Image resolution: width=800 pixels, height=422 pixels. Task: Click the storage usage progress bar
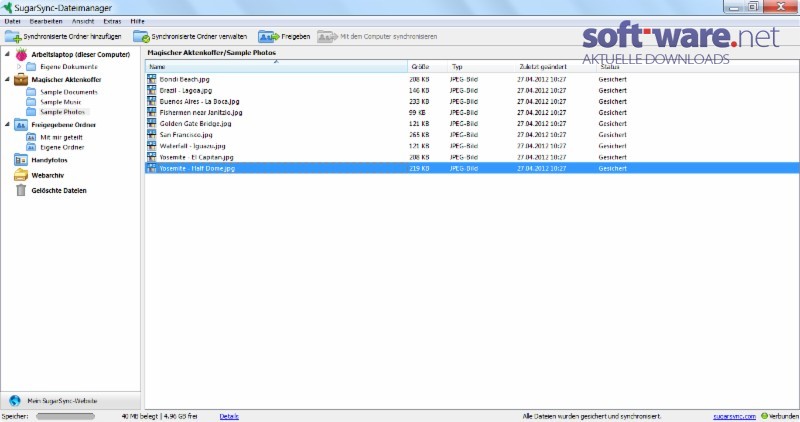point(65,416)
